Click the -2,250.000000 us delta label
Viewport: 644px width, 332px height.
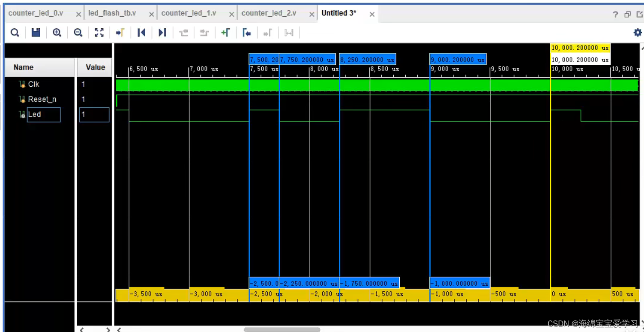309,283
